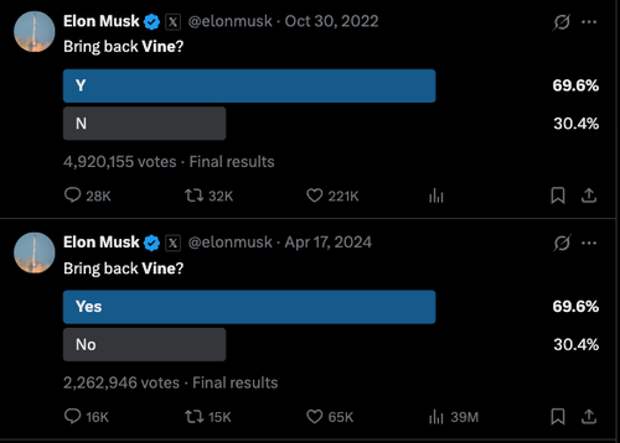Share the Apr 17, 2024 tweet
The image size is (620, 443).
pos(588,416)
